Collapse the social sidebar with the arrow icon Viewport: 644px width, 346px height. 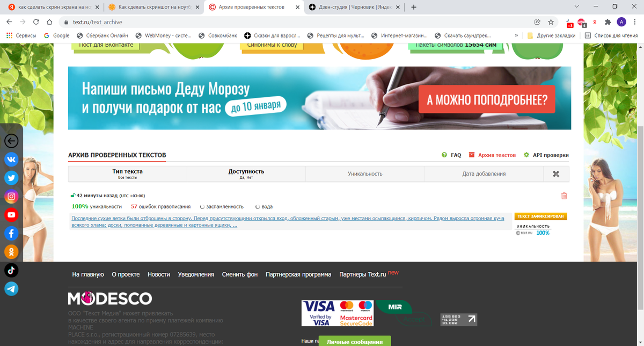click(11, 141)
